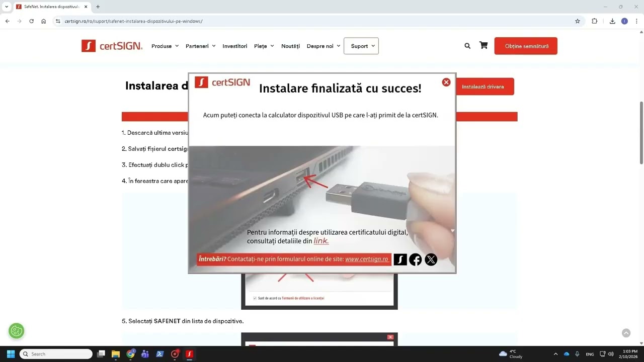Open the Windows Start menu
The width and height of the screenshot is (644, 362).
[x=11, y=354]
